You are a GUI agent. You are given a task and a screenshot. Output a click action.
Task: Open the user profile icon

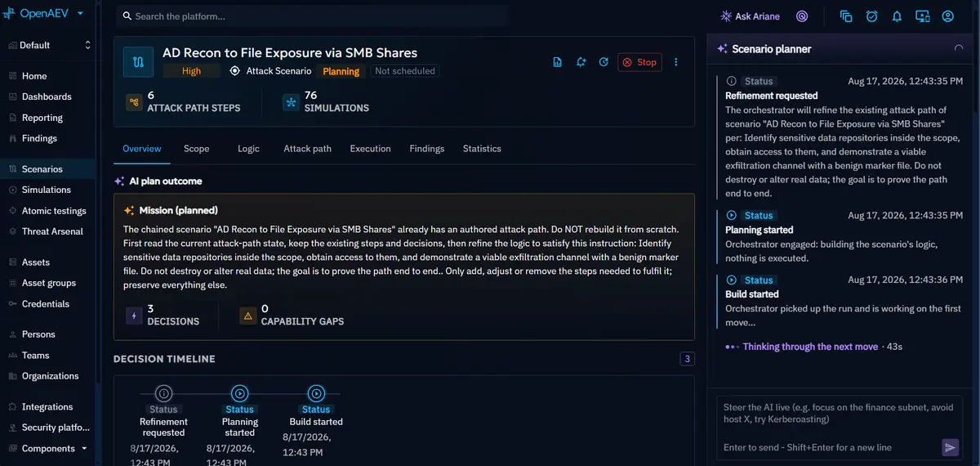click(x=947, y=16)
